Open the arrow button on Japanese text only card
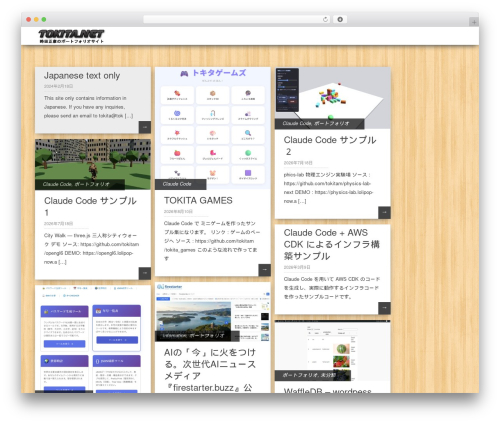The height and width of the screenshot is (423, 500). [x=145, y=127]
